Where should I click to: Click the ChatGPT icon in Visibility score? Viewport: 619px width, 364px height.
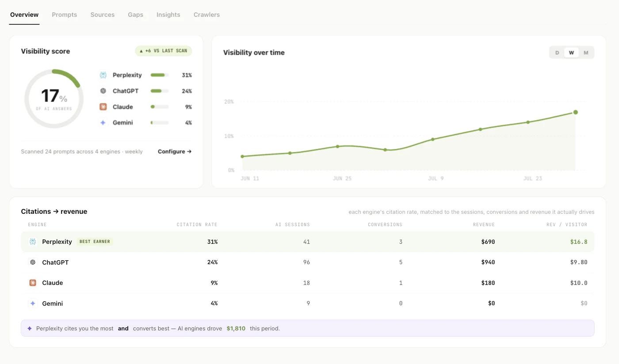point(103,91)
